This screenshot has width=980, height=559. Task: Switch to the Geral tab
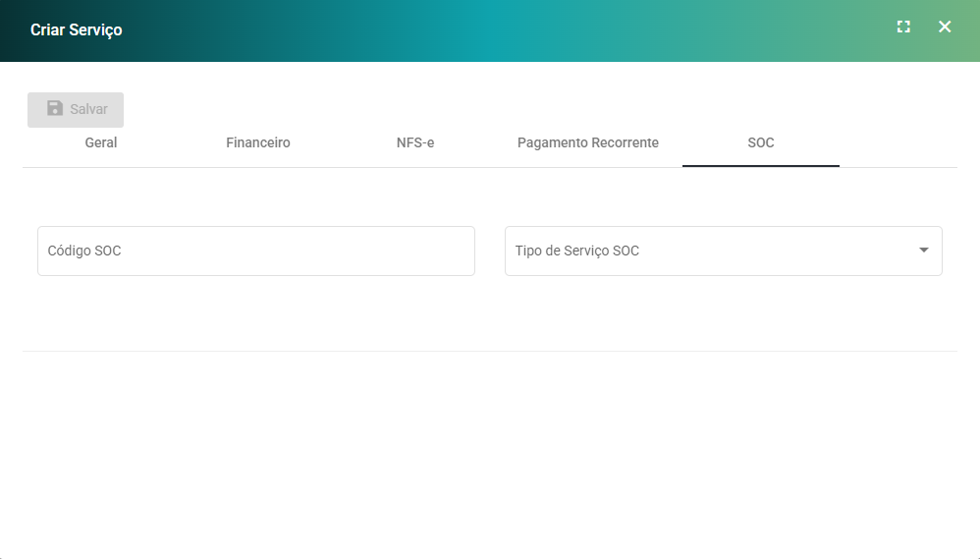pos(101,142)
